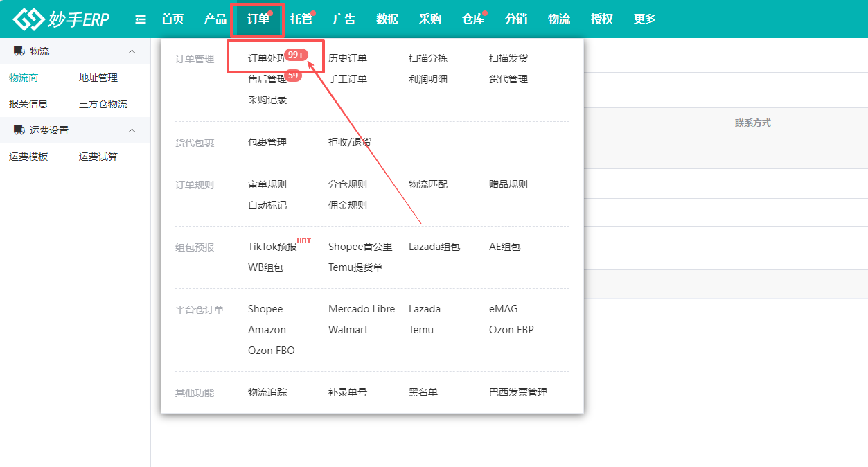
Task: Open 审单规则 under 订单规则
Action: [x=267, y=184]
